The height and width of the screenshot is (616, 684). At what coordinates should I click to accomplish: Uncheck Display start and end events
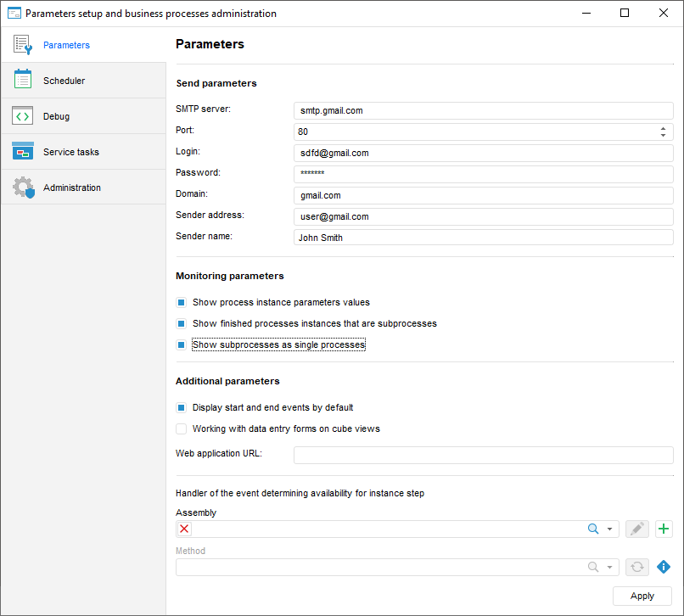coord(182,407)
